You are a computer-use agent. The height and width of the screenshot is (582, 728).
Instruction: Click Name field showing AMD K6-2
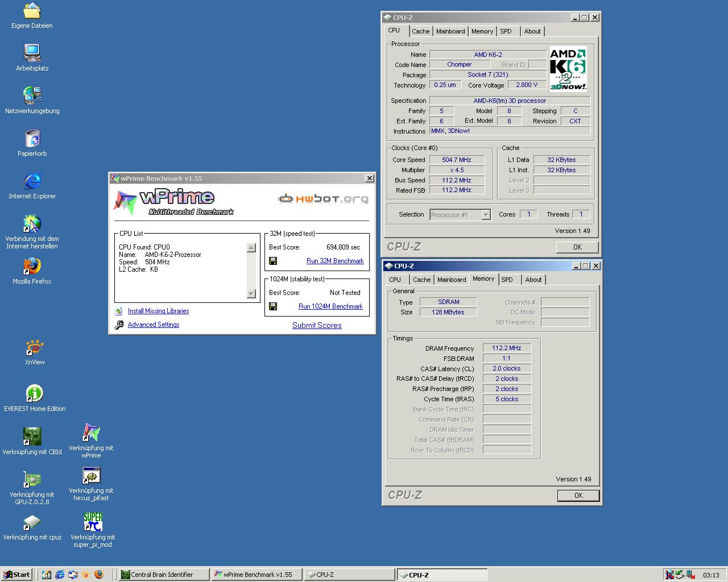pos(488,55)
